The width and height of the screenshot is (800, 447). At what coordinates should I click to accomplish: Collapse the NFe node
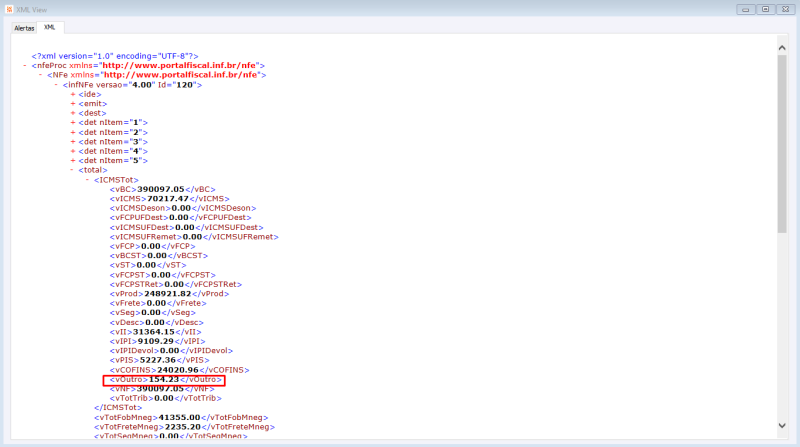tap(41, 75)
